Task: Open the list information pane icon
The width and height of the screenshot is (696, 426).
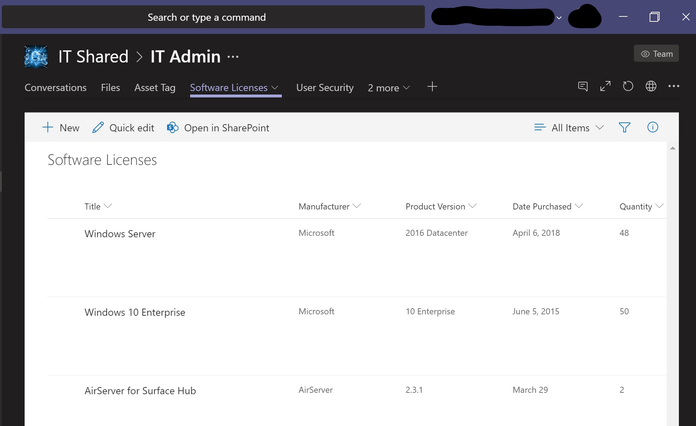Action: [x=653, y=128]
